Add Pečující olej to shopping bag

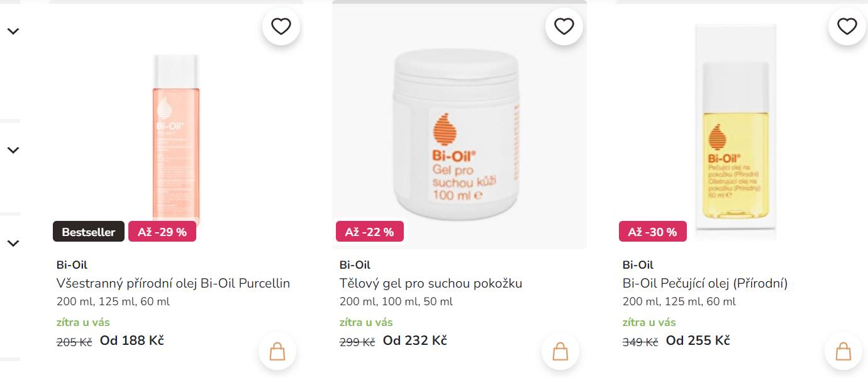[x=843, y=351]
